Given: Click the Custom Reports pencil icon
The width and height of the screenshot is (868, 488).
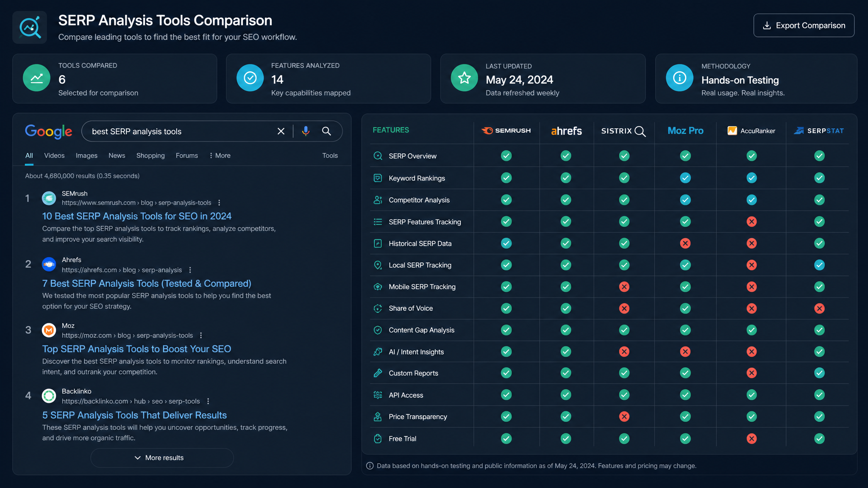Looking at the screenshot, I should [x=378, y=373].
